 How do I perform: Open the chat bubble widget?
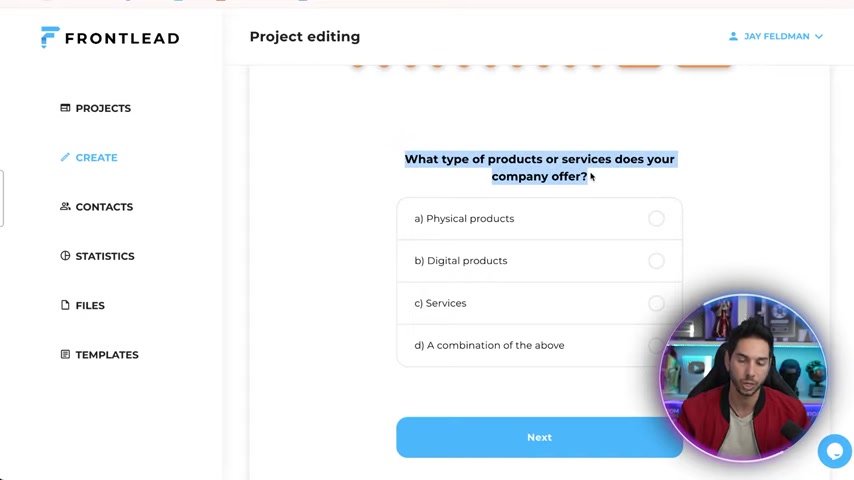(834, 451)
